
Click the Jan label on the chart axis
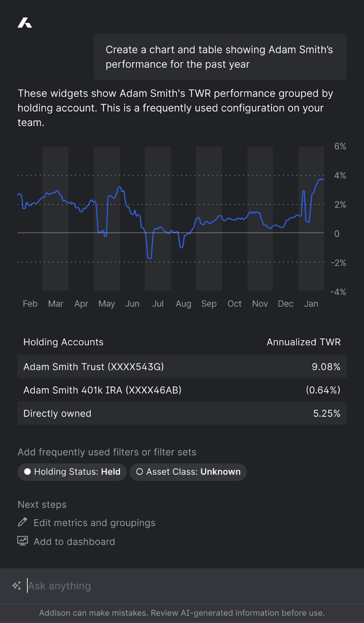click(311, 304)
